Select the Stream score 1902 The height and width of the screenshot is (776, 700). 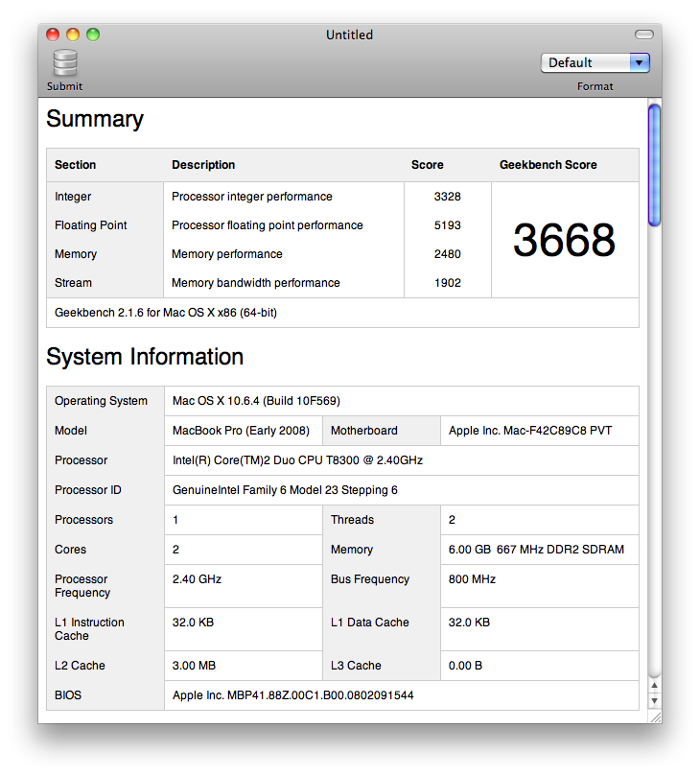click(447, 283)
